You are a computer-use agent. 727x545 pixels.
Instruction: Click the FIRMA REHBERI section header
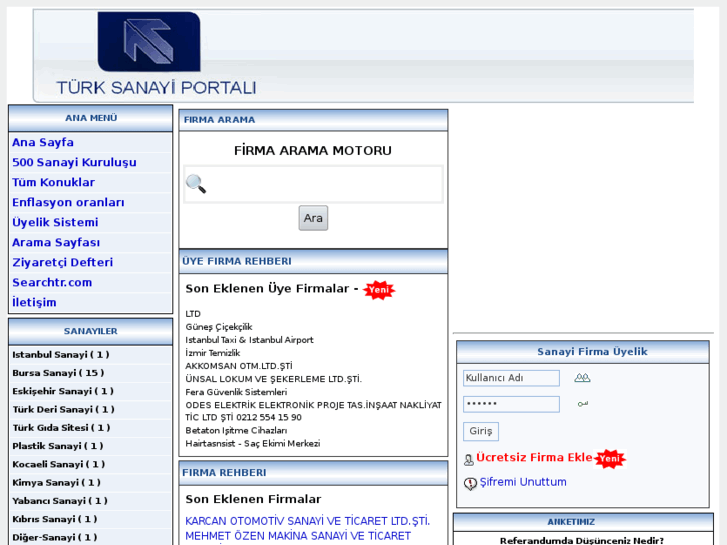click(x=313, y=473)
